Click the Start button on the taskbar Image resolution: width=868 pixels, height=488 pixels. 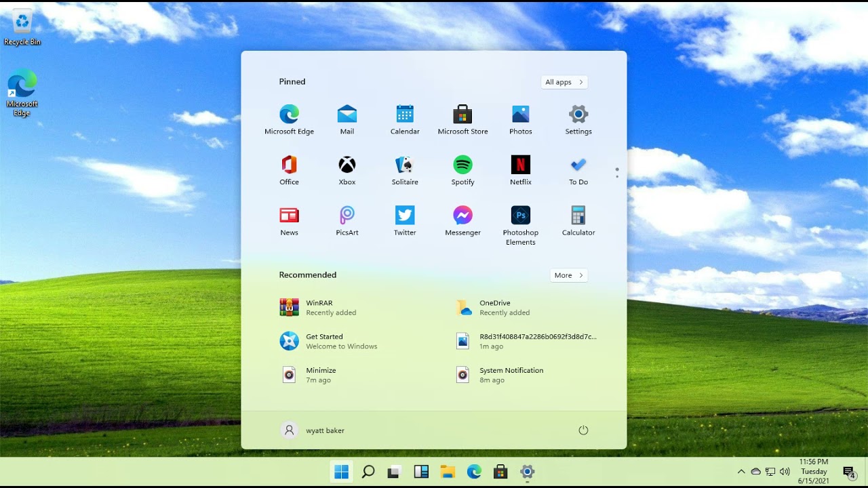point(342,472)
